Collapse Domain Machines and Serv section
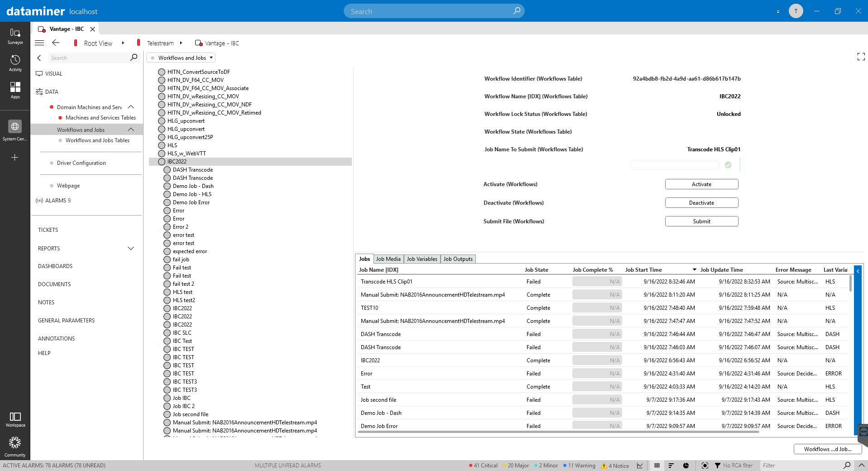 (x=131, y=107)
